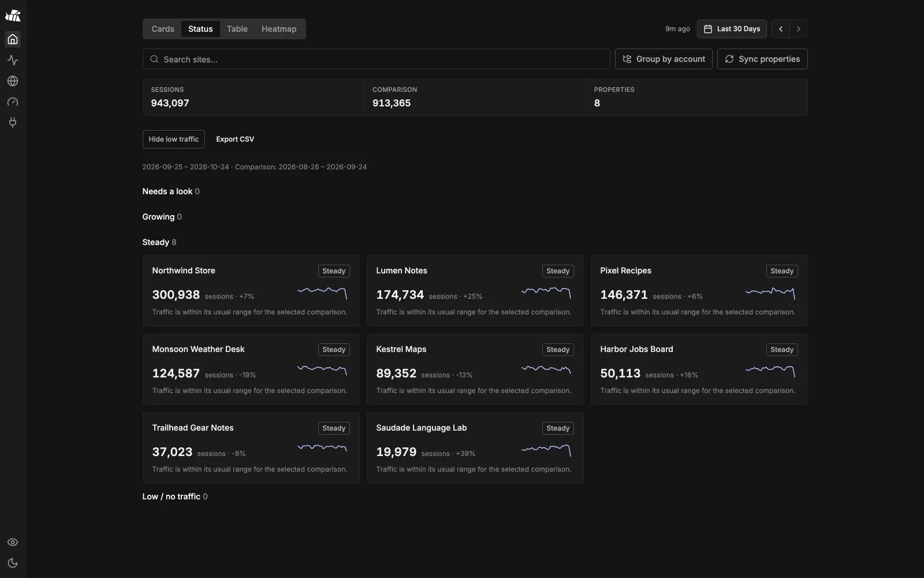
Task: Click Steady badge on Saudade Language Lab
Action: pos(558,428)
